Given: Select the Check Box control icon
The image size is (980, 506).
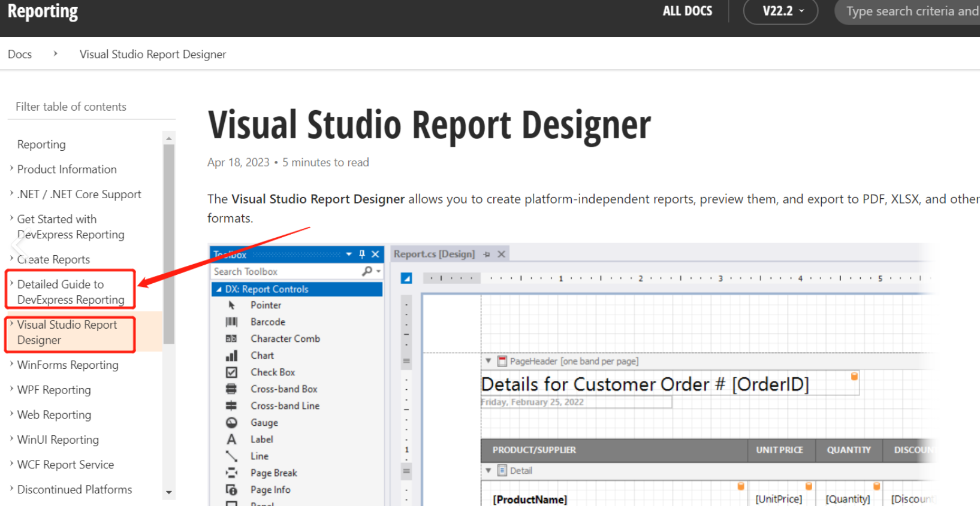Looking at the screenshot, I should (231, 372).
